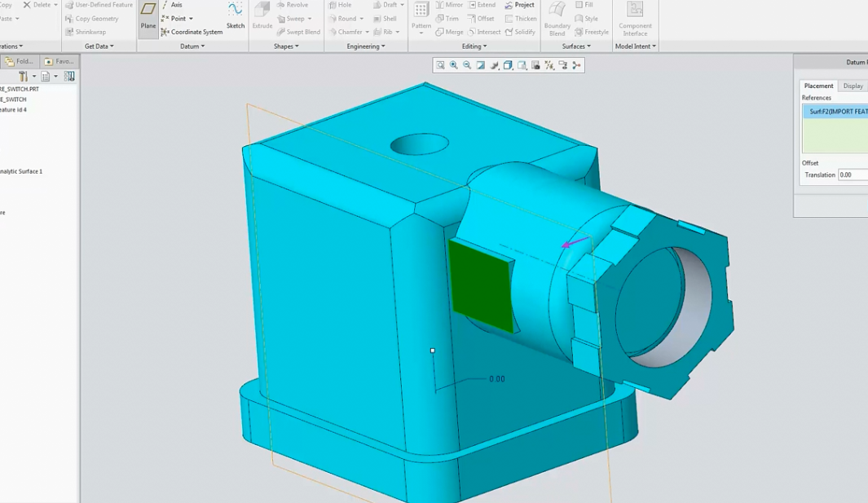Viewport: 868px width, 503px height.
Task: Switch to the Display tab
Action: click(x=853, y=86)
